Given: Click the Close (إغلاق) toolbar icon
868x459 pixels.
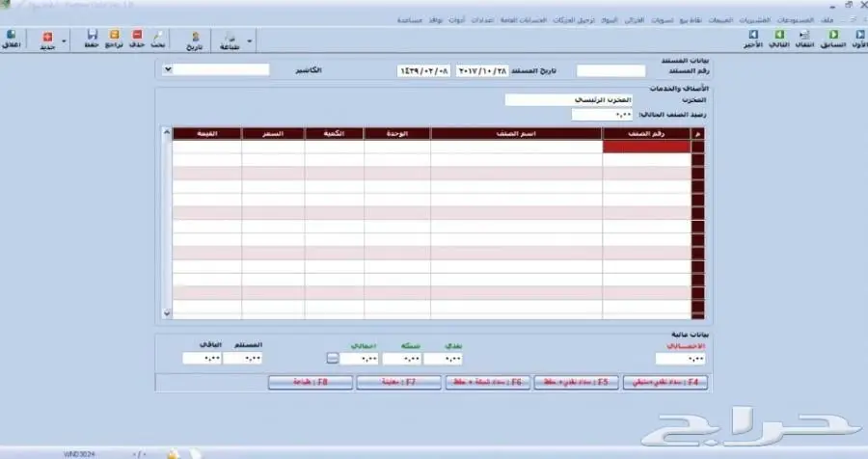Looking at the screenshot, I should 12,40.
